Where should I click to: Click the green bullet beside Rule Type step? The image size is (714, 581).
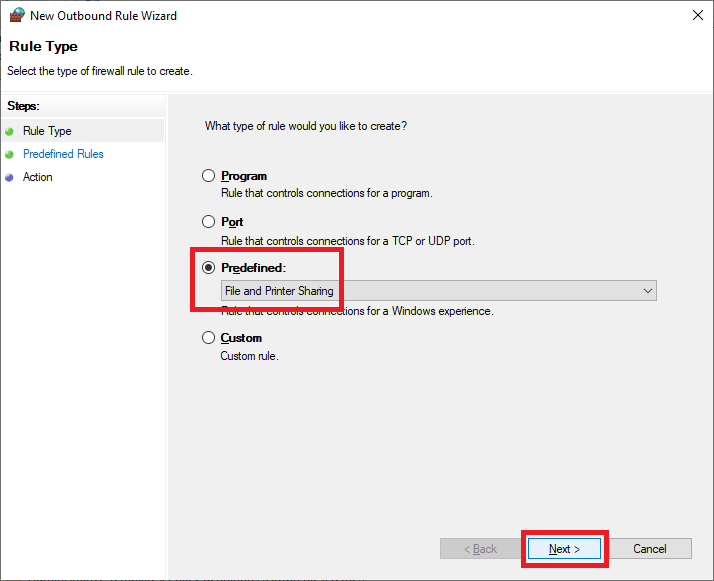(9, 131)
